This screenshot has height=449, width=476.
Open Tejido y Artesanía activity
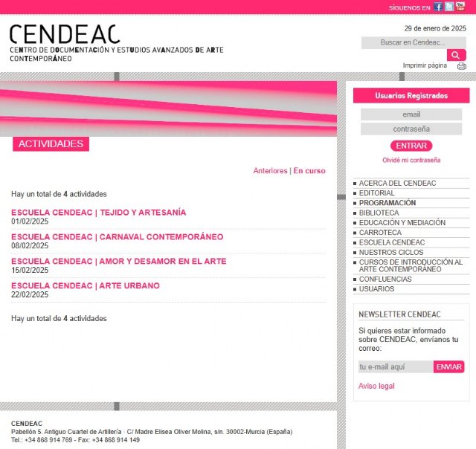(98, 213)
